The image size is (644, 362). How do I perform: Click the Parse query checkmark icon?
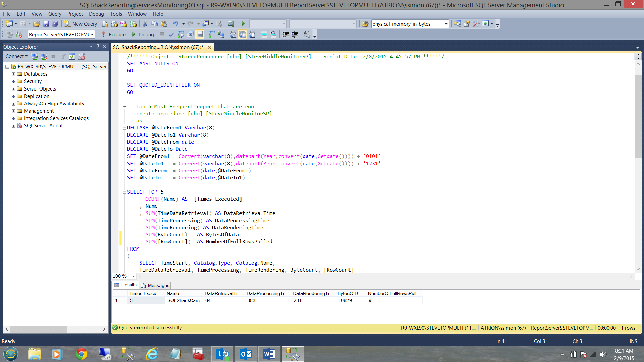pos(171,34)
